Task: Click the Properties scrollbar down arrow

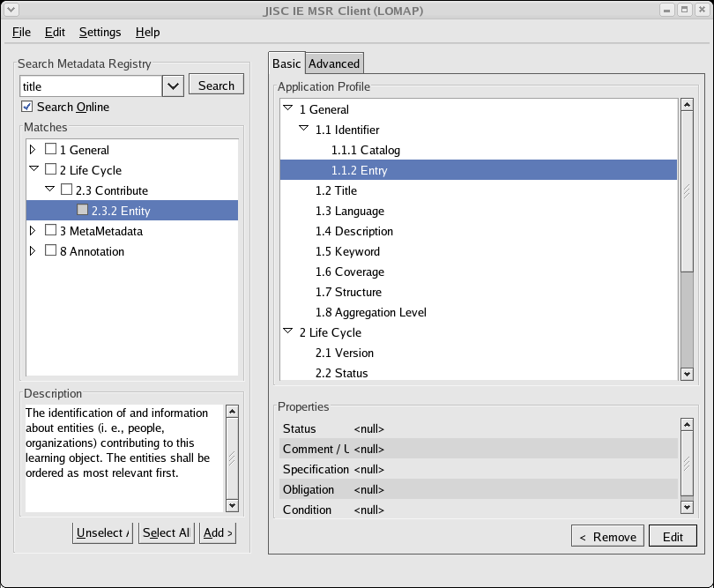Action: click(x=687, y=507)
